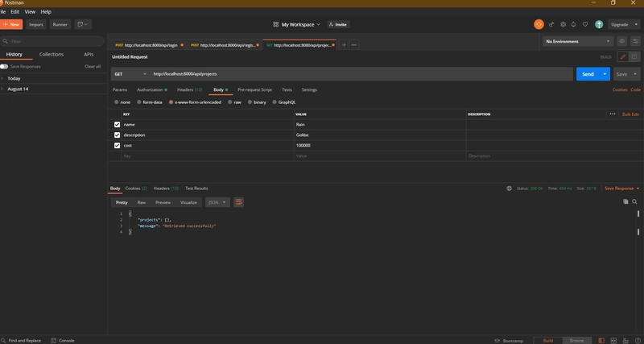
Task: Uncheck the description key checkbox
Action: pos(117,135)
